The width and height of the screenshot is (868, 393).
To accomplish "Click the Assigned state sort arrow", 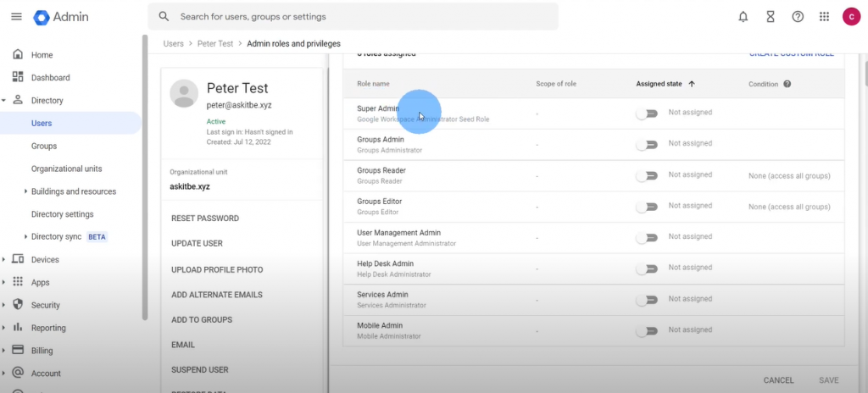I will click(692, 84).
